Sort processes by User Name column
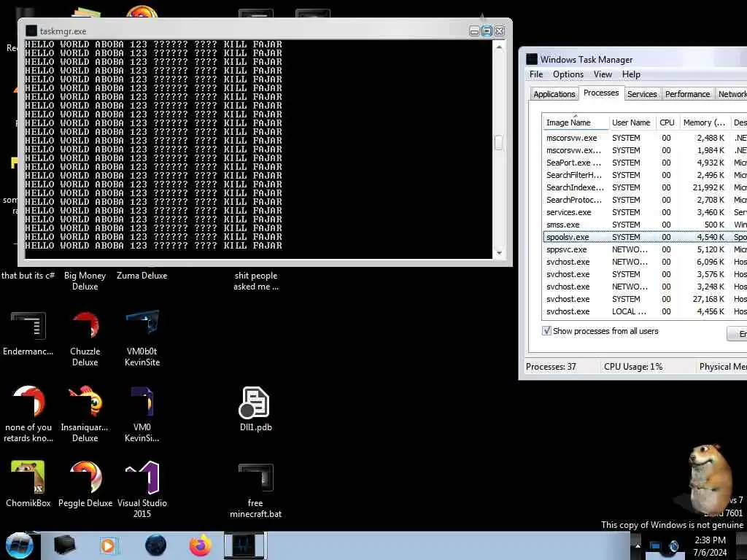 [631, 122]
